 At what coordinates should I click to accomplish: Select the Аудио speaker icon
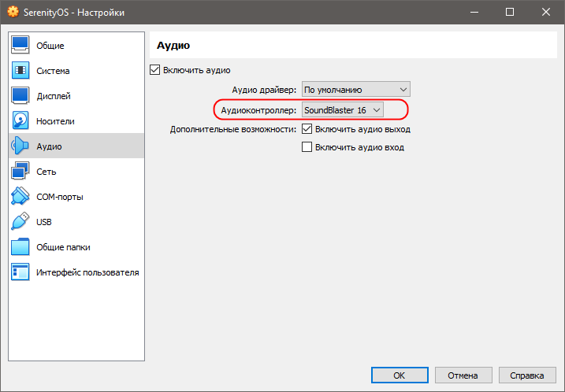20,146
